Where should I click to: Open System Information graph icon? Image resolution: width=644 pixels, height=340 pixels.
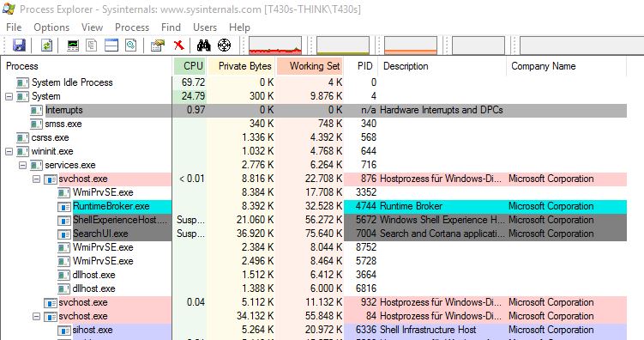(x=73, y=46)
